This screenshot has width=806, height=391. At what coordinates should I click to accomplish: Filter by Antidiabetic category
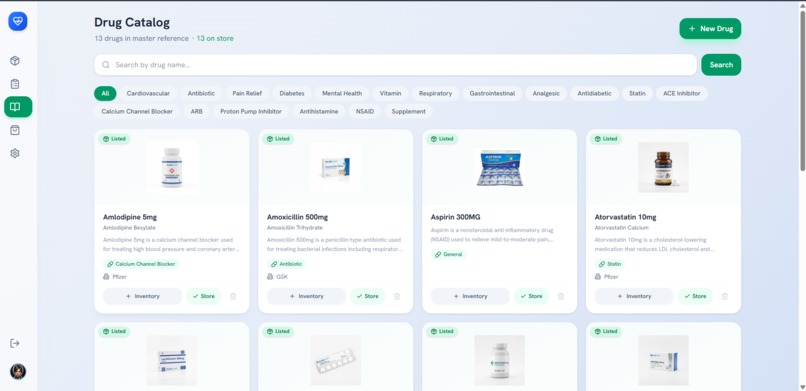[594, 94]
